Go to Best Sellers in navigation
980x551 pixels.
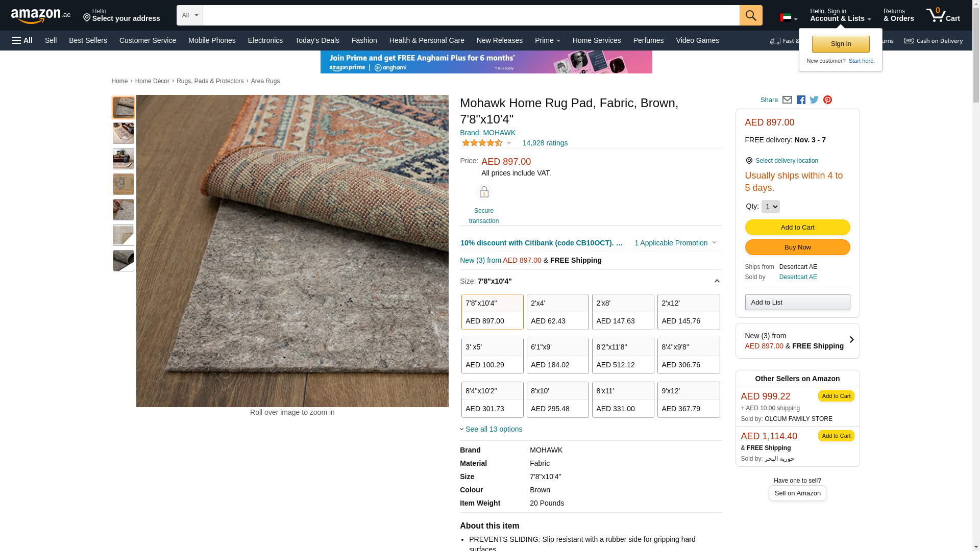tap(88, 40)
